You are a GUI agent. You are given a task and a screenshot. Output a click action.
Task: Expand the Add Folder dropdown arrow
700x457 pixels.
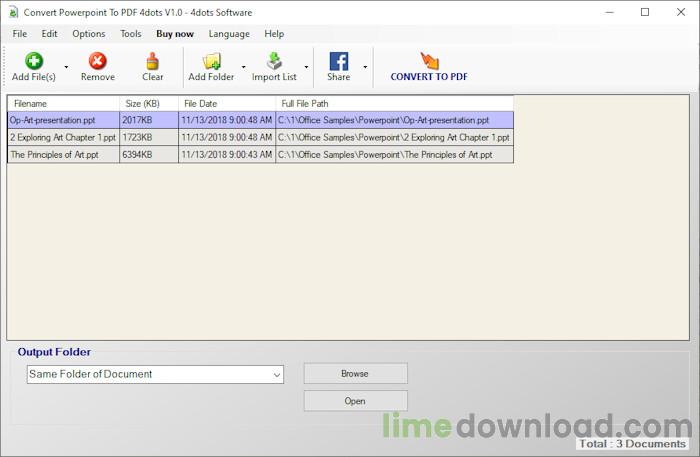[243, 67]
